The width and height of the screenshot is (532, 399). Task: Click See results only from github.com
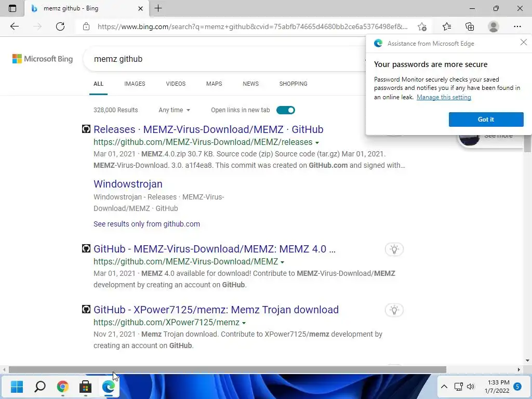pos(147,224)
